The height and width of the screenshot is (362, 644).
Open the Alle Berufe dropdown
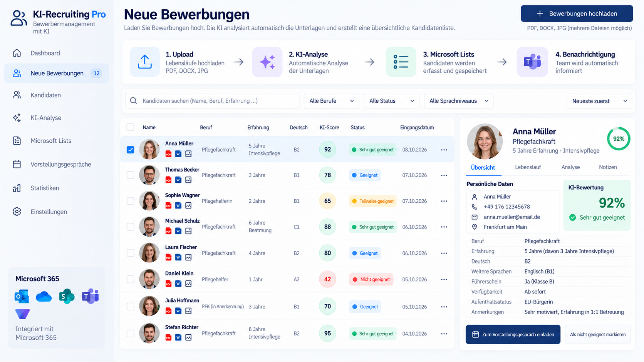332,101
